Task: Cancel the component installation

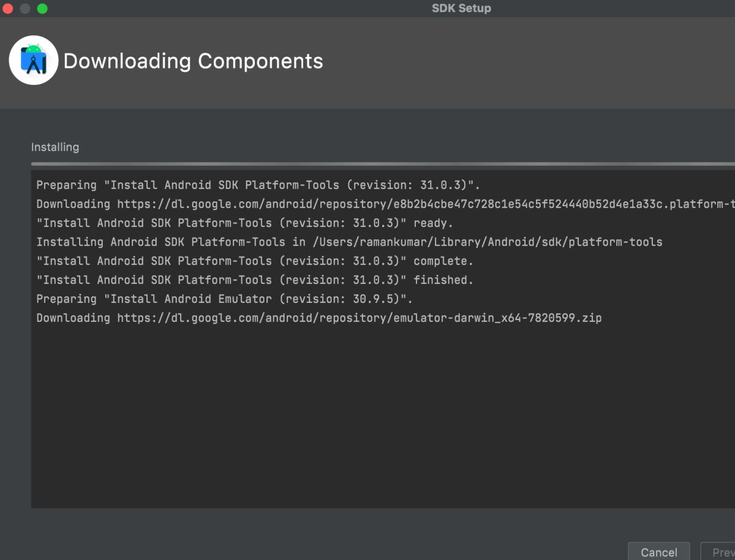Action: pyautogui.click(x=658, y=552)
